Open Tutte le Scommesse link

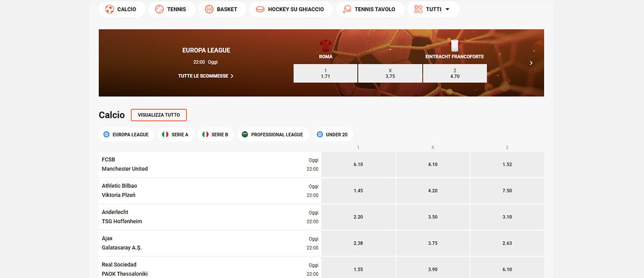[x=206, y=76]
